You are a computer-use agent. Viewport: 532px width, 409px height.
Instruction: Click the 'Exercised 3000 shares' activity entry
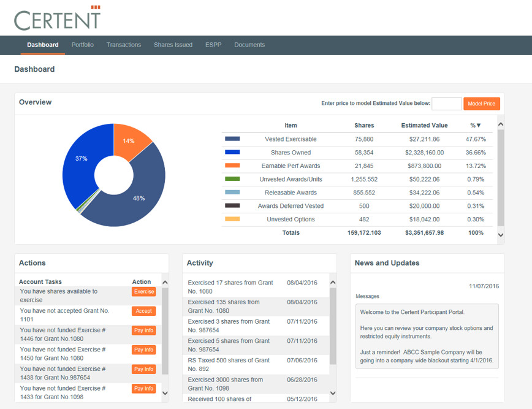226,383
